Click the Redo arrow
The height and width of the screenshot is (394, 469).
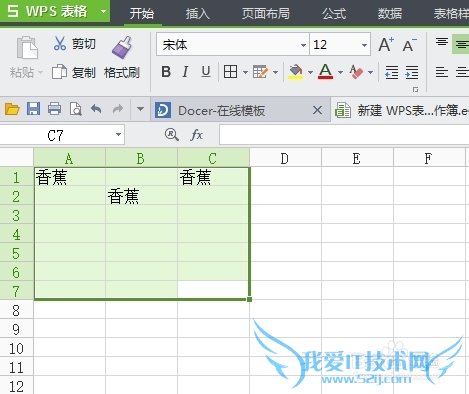click(118, 109)
